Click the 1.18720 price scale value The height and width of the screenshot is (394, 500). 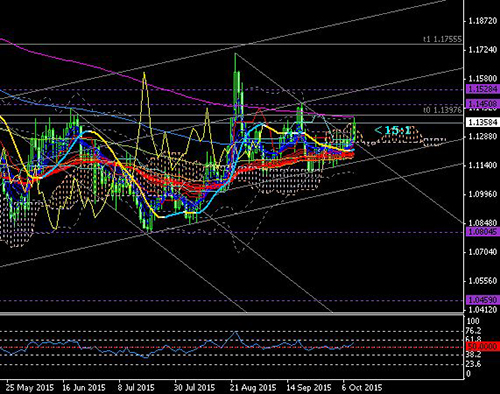click(483, 21)
